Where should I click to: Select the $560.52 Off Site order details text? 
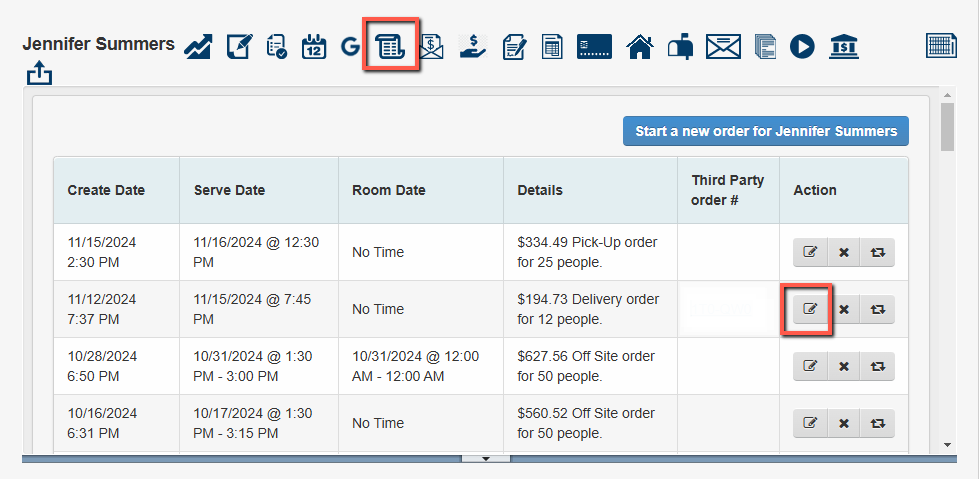pos(586,423)
